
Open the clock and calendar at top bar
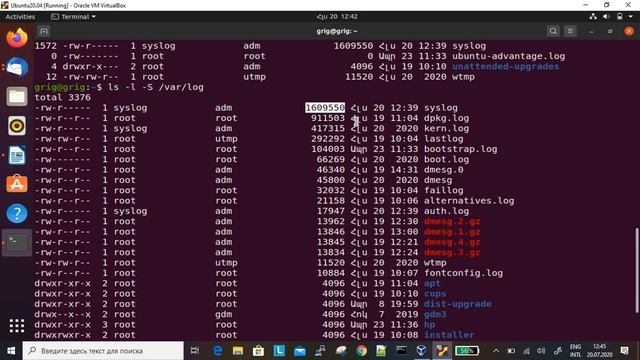337,17
